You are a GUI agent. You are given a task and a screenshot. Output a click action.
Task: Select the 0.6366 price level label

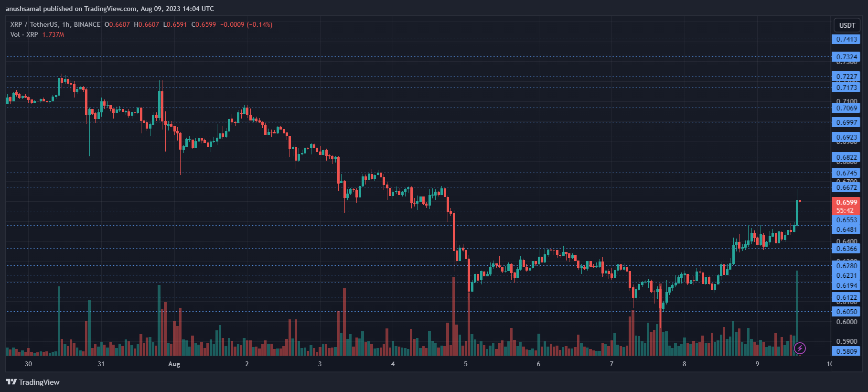point(846,249)
